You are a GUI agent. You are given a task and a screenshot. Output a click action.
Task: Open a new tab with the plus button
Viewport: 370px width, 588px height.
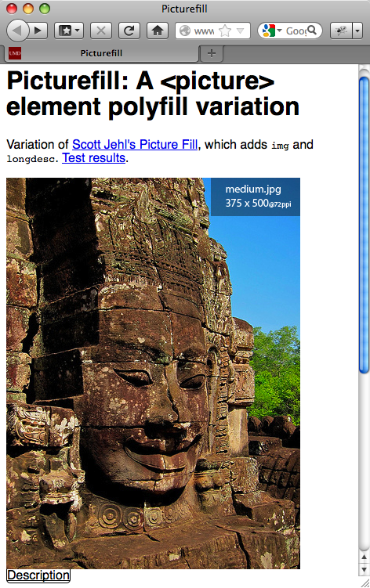(x=212, y=53)
